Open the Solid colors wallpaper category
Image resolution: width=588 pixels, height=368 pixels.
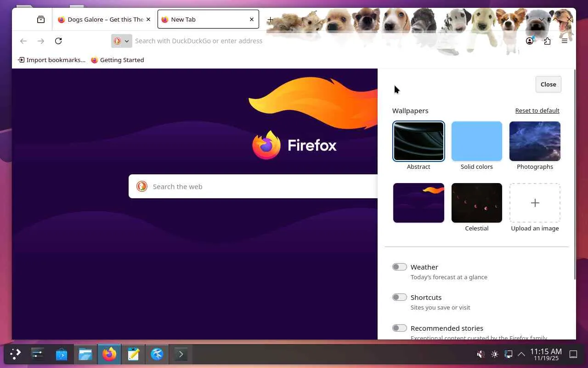[477, 141]
